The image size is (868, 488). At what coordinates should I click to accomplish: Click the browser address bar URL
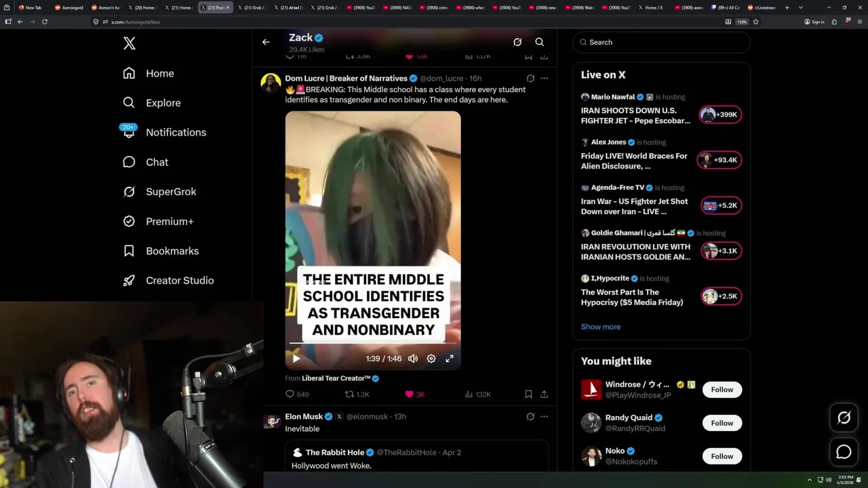[136, 22]
